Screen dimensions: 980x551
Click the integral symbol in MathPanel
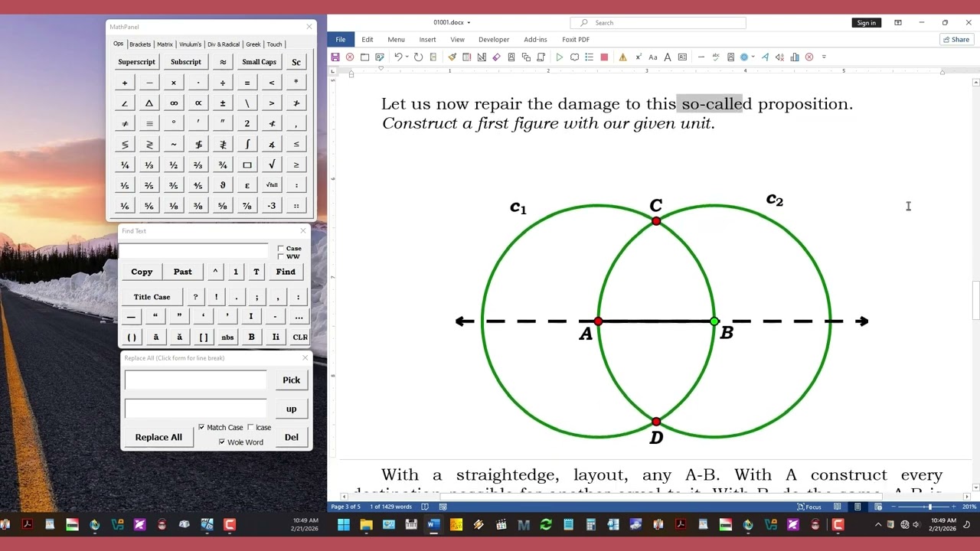247,144
